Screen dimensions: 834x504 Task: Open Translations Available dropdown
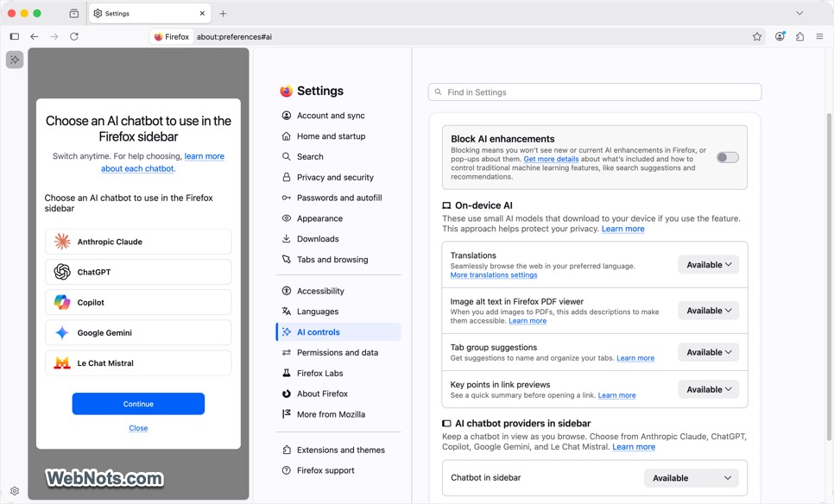tap(709, 265)
